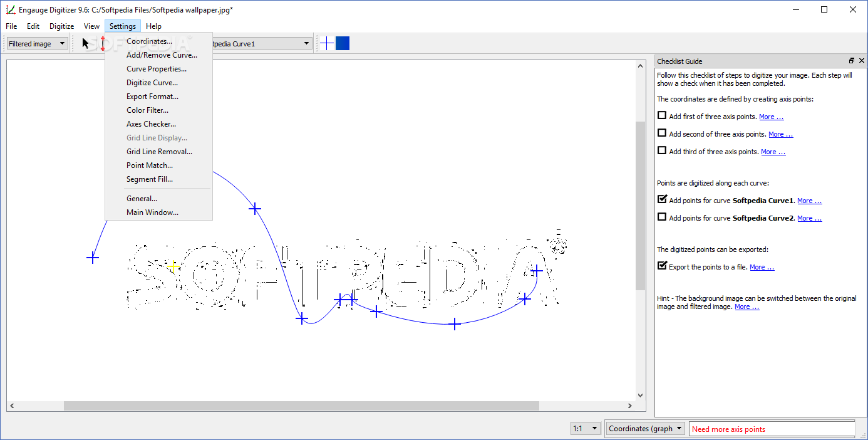
Task: Click the canvas scroll-right arrow
Action: coord(630,406)
